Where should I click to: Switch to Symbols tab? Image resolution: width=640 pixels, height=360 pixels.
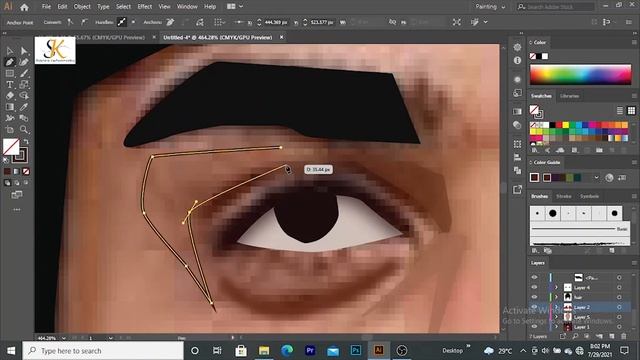click(589, 196)
